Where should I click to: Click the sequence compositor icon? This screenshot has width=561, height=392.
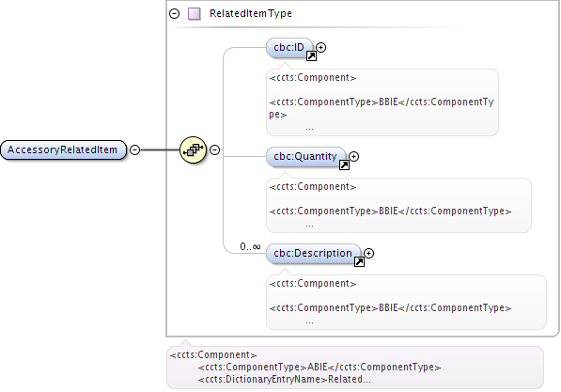pyautogui.click(x=193, y=149)
